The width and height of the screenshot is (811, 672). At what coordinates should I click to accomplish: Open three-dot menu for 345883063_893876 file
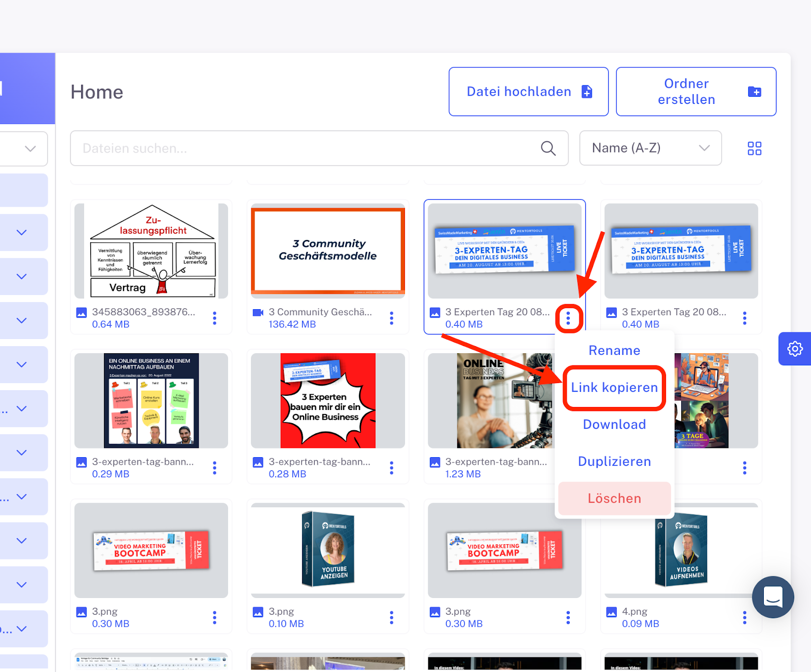coord(214,318)
